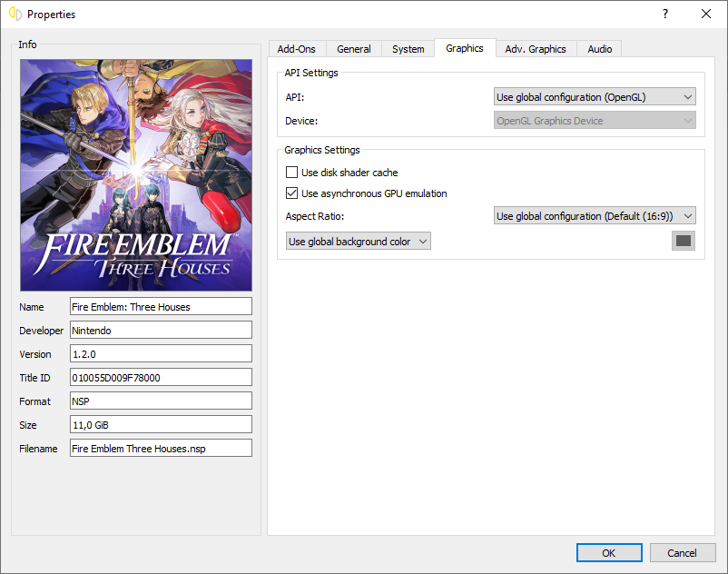Open the General tab
728x574 pixels.
coord(354,49)
